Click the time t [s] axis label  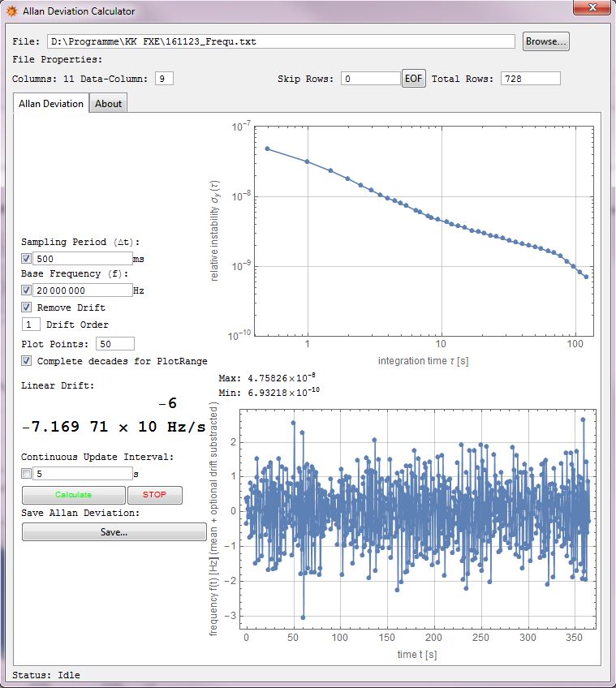(417, 654)
